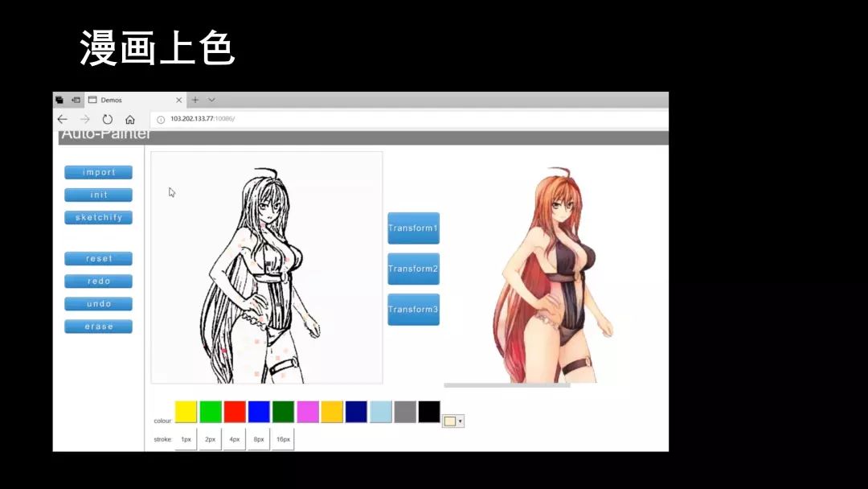This screenshot has width=868, height=489.
Task: Click the erase button
Action: (x=99, y=327)
